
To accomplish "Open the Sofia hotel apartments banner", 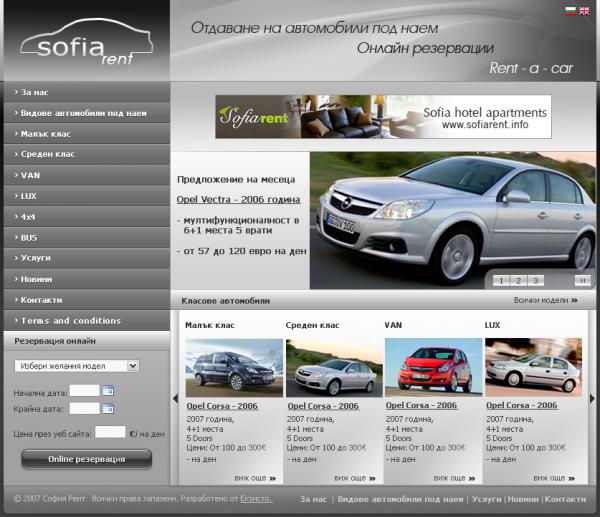I will [383, 117].
